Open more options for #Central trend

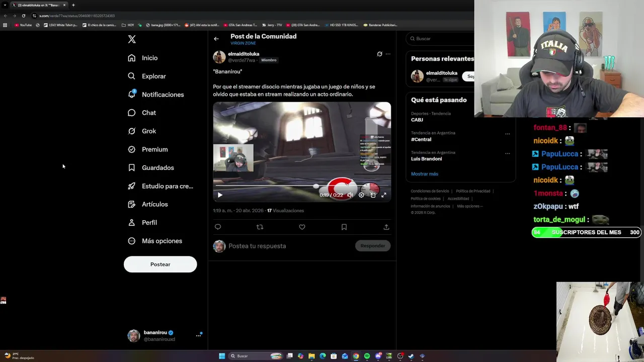507,134
